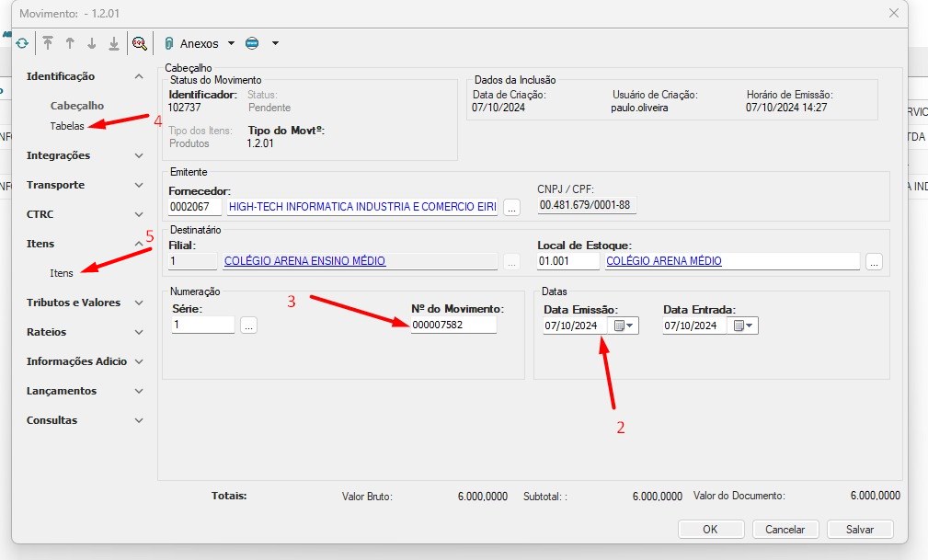Open the SQL magnifier search icon

tap(139, 43)
